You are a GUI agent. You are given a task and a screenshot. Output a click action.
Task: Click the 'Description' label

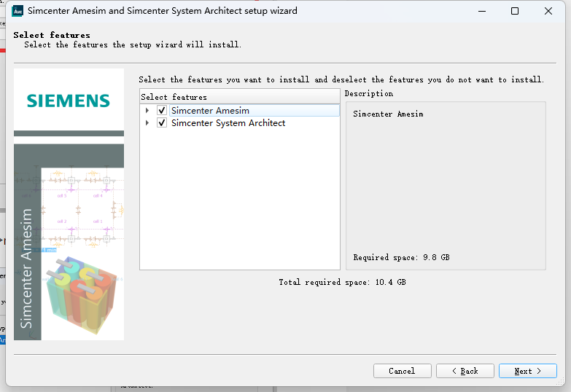point(369,94)
